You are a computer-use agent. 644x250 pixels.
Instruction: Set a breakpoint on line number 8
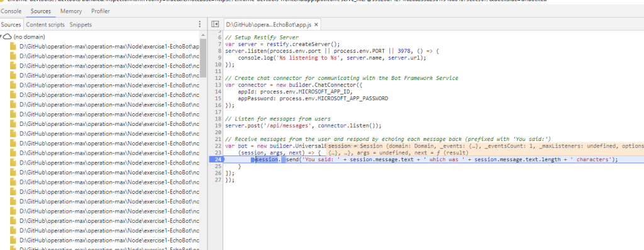coord(220,51)
